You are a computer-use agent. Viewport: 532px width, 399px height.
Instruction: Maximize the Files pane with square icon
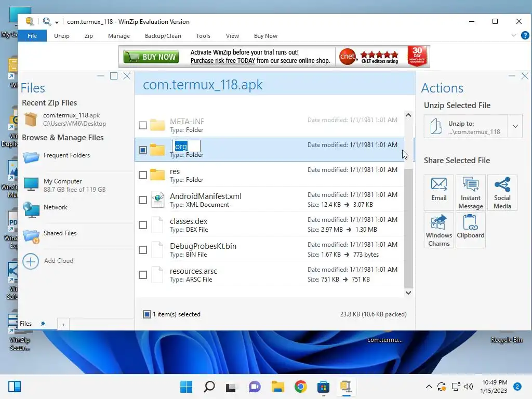(114, 76)
